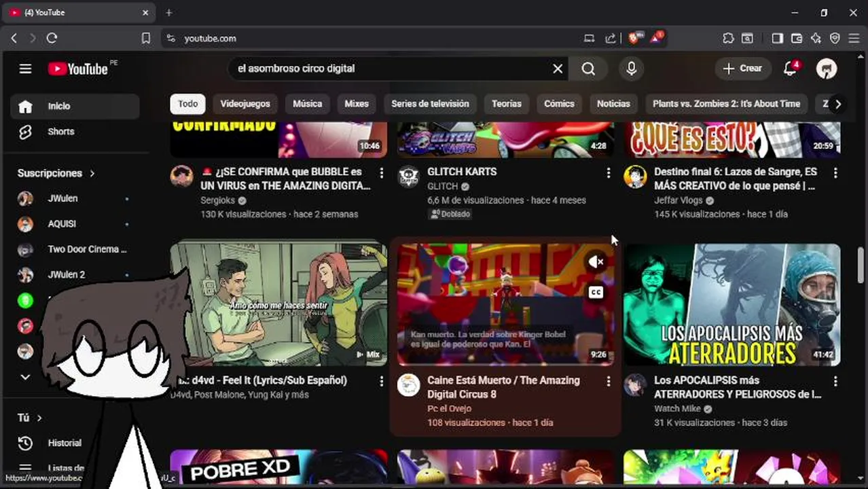Viewport: 868px width, 489px height.
Task: Open the Brave Rewards triangle icon
Action: pos(656,39)
